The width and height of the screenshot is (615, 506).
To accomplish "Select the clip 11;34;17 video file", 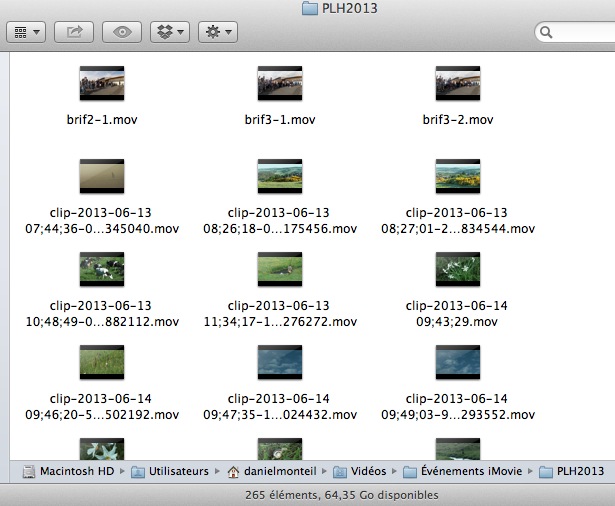I will (x=279, y=269).
